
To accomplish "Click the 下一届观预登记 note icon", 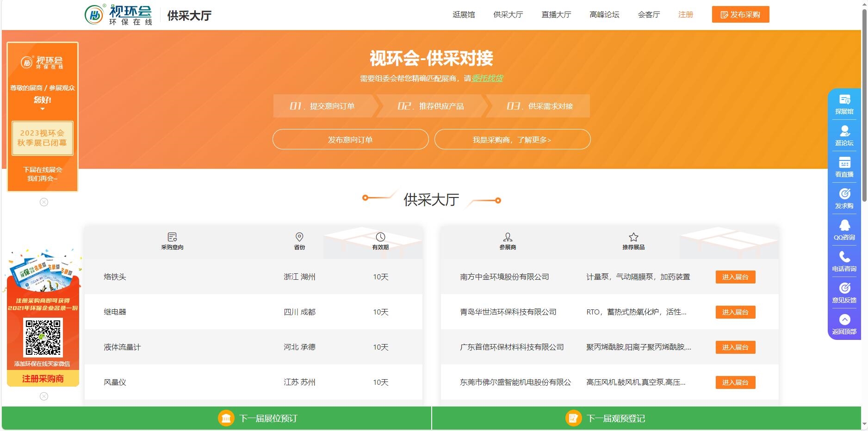I will (x=573, y=418).
